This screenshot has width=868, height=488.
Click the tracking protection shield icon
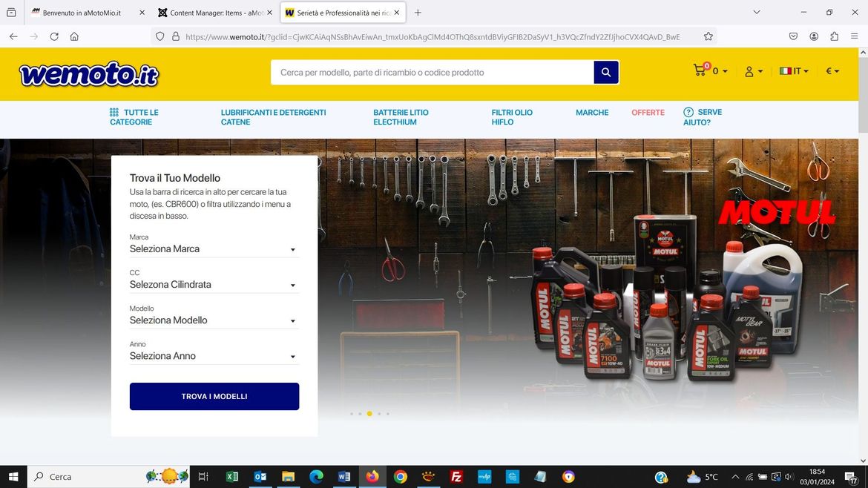tap(160, 36)
